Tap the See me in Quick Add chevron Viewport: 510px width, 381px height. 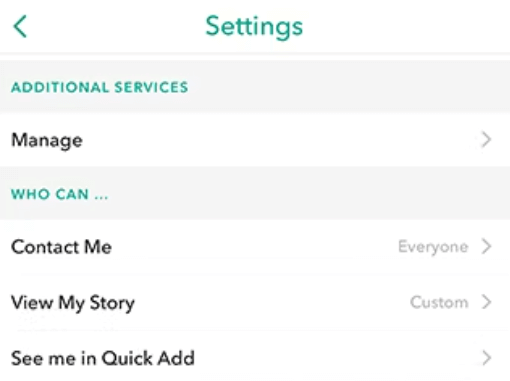(486, 358)
